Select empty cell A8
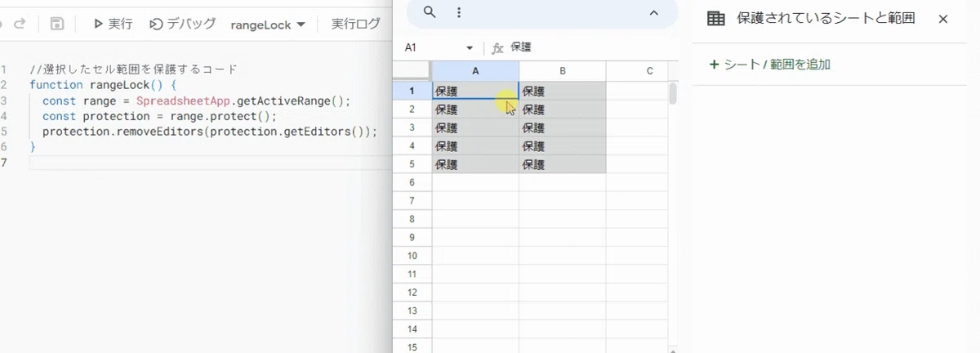 click(475, 219)
